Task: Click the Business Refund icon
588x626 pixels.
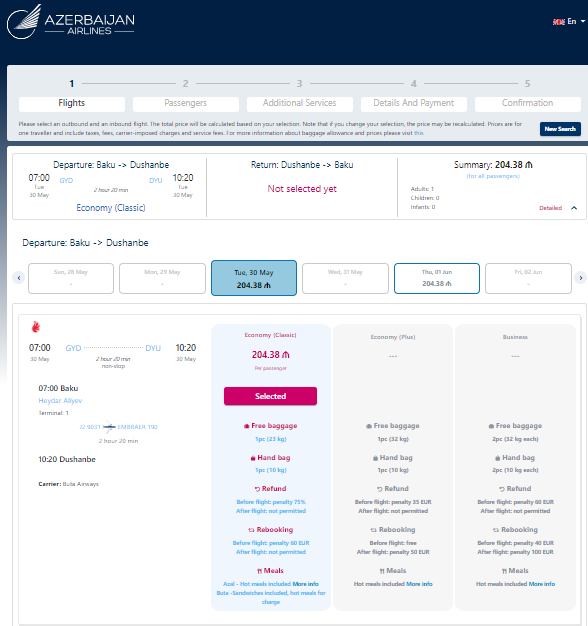Action: (x=502, y=489)
